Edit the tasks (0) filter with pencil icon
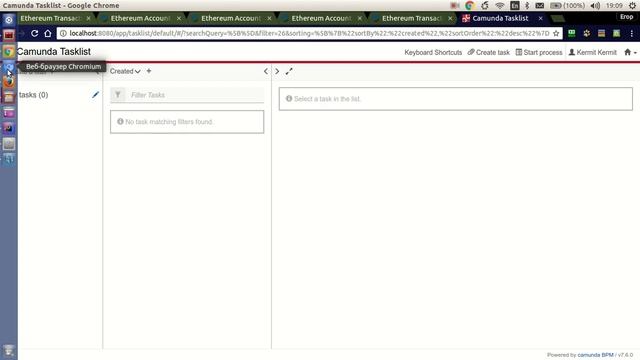Screen dimensions: 640x360 pyautogui.click(x=96, y=95)
